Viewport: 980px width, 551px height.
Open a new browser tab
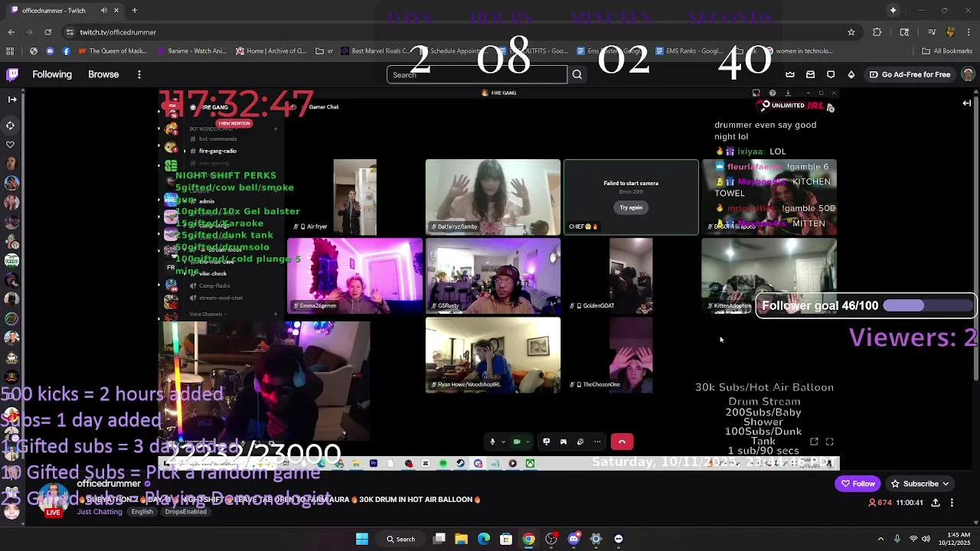coord(134,10)
